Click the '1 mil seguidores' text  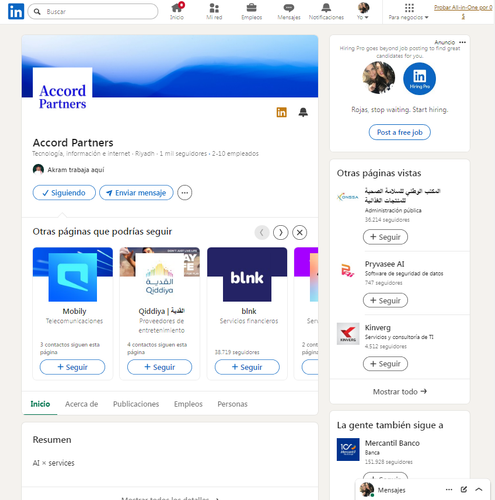pos(183,154)
